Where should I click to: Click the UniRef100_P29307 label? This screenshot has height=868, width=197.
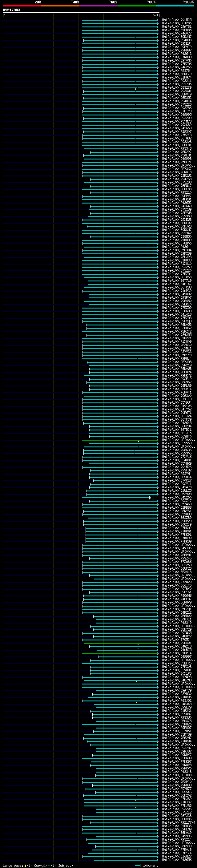(177, 132)
